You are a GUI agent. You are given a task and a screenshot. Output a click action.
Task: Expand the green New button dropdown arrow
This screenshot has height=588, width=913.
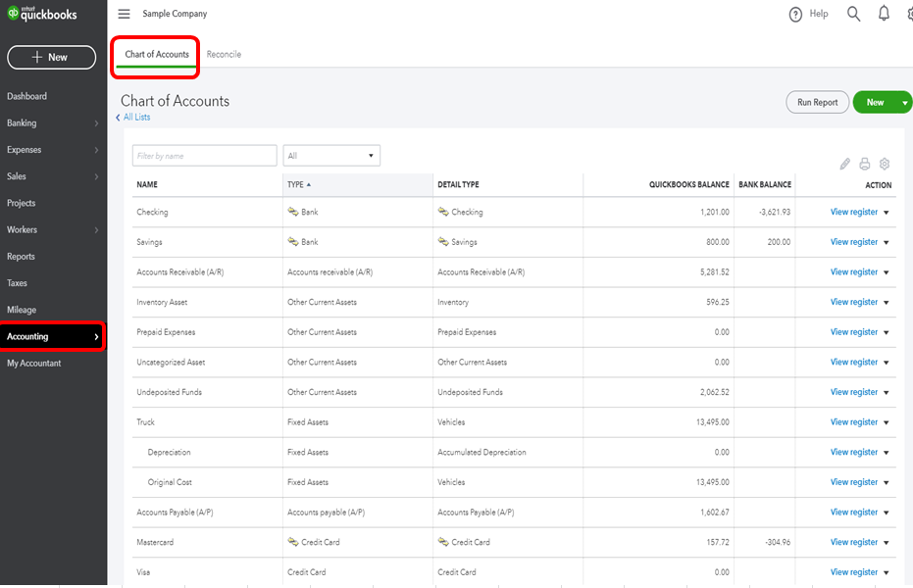click(904, 103)
